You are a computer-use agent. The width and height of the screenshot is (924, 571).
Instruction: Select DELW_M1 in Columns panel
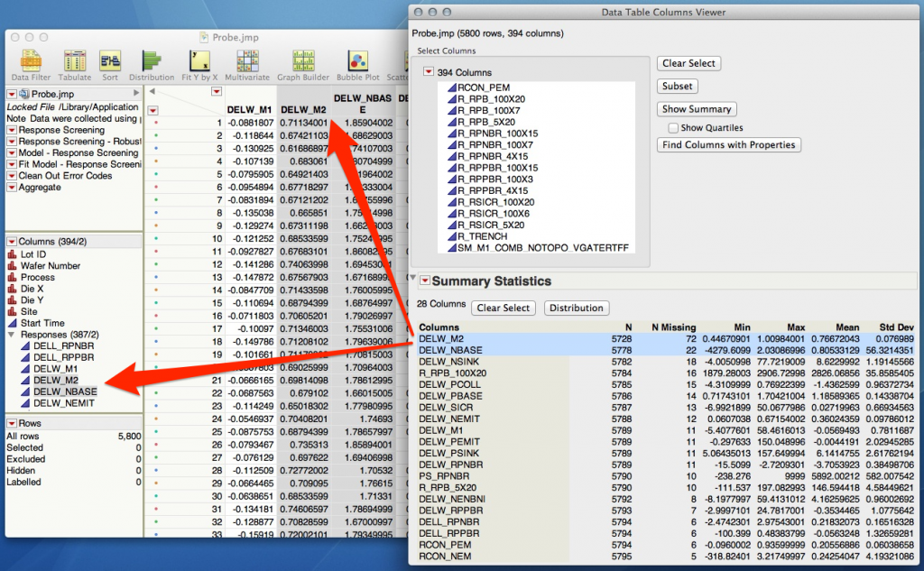(x=55, y=369)
